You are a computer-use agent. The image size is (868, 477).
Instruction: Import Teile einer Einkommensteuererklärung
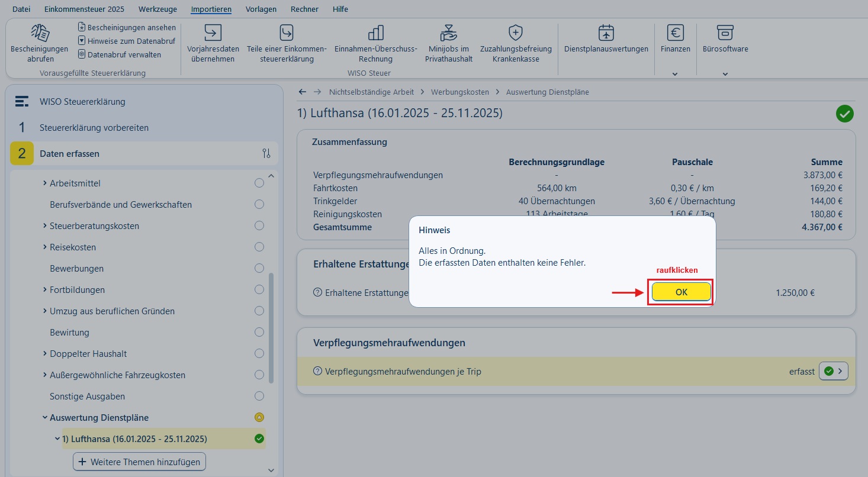[x=287, y=43]
